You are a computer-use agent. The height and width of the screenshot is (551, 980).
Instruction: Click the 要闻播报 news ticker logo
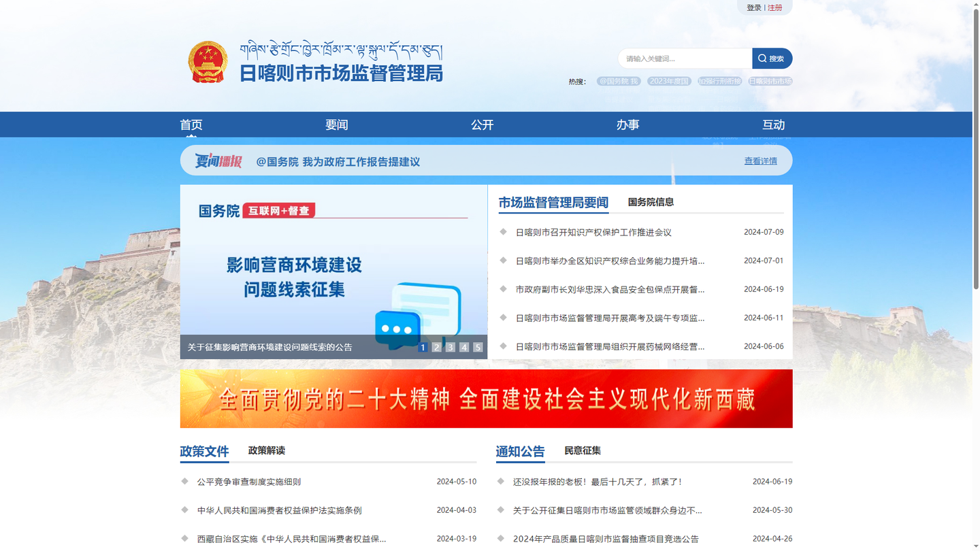pos(218,161)
